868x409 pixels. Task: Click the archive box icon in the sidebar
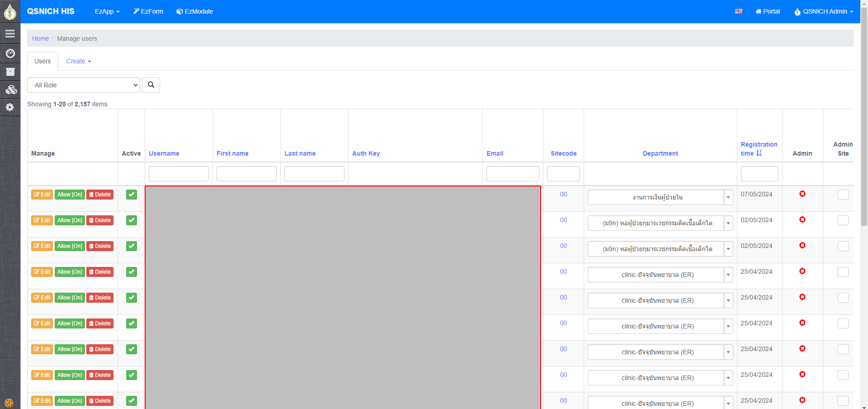coord(10,72)
